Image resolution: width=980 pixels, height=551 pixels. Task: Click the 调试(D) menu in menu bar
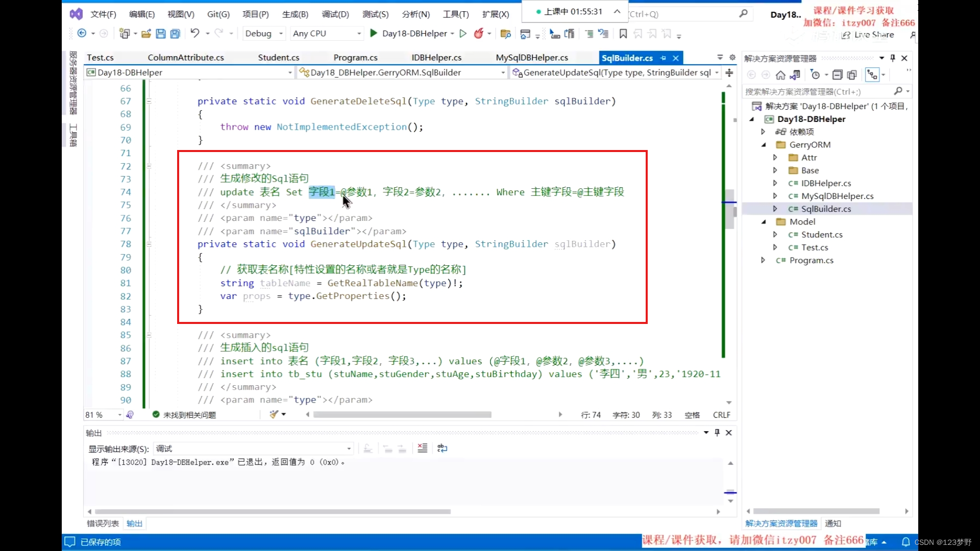click(x=335, y=13)
